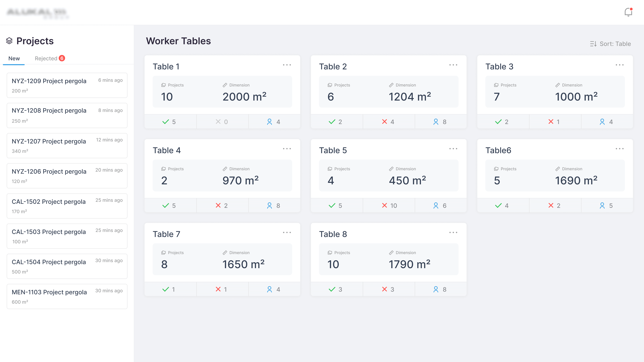
Task: Open NYZ-1206 Project pergola item
Action: point(67,176)
